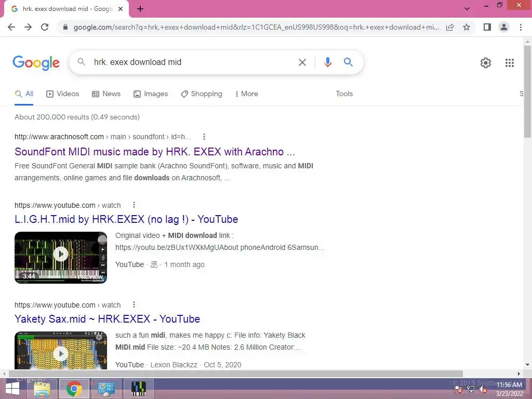Open options for L.I.G.H.T.mid result
The image size is (532, 399).
(134, 205)
